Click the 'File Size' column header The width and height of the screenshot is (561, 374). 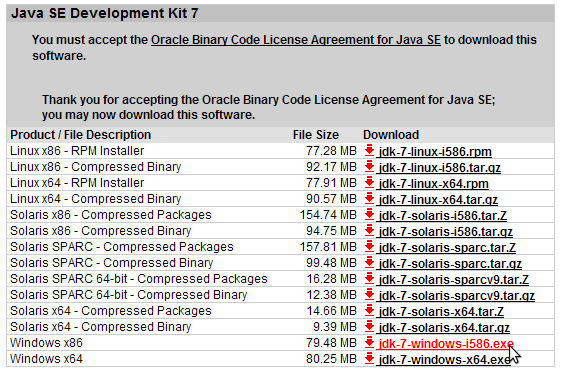[316, 135]
